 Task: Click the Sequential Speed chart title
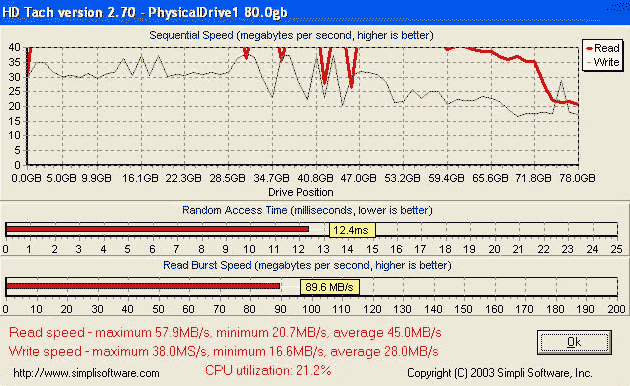click(291, 35)
